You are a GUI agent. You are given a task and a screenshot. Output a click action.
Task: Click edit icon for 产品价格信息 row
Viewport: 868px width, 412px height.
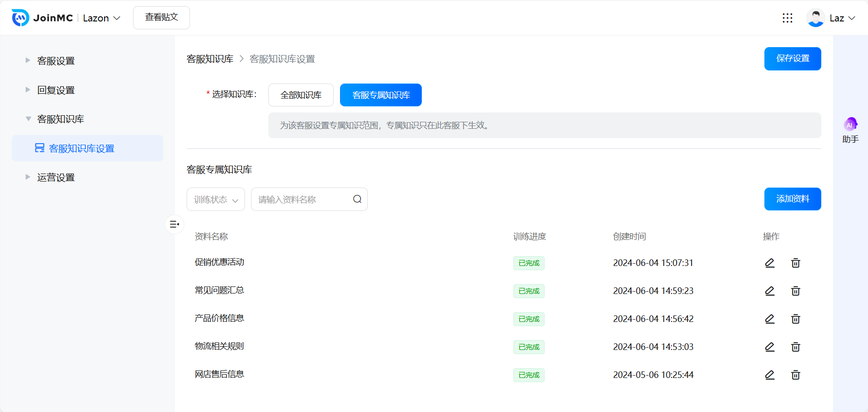(770, 319)
